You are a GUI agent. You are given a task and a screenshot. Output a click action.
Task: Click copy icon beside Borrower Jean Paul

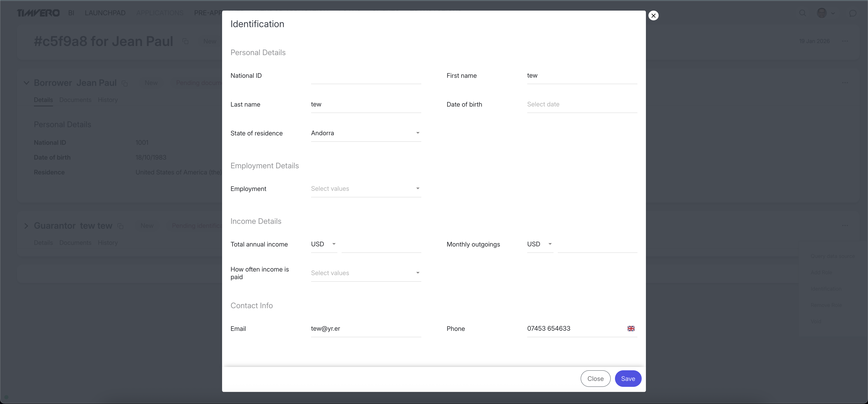[125, 83]
